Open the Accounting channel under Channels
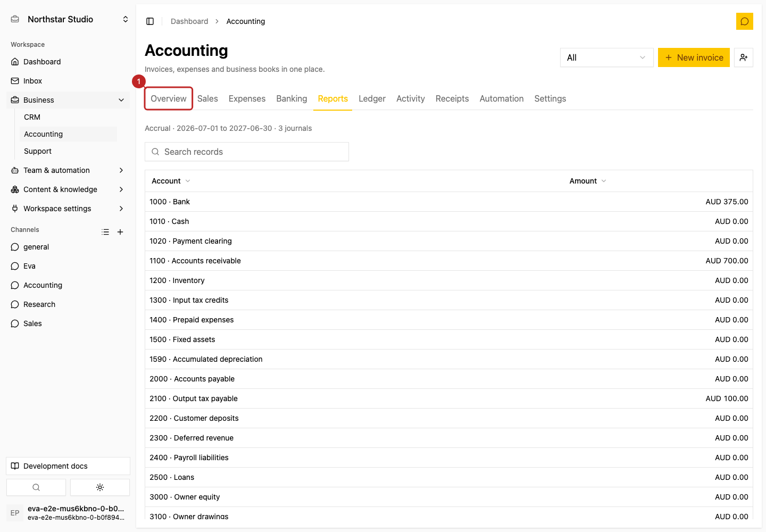The image size is (766, 532). click(68, 285)
